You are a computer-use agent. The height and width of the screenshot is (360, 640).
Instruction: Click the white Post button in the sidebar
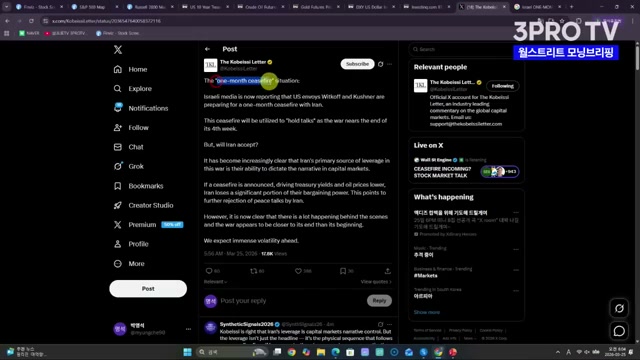click(x=148, y=289)
